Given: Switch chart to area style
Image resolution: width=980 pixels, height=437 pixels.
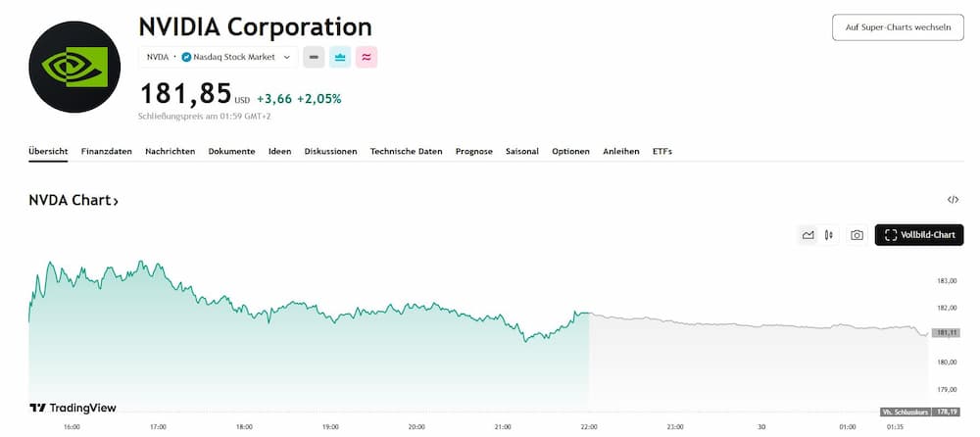Looking at the screenshot, I should (x=808, y=235).
